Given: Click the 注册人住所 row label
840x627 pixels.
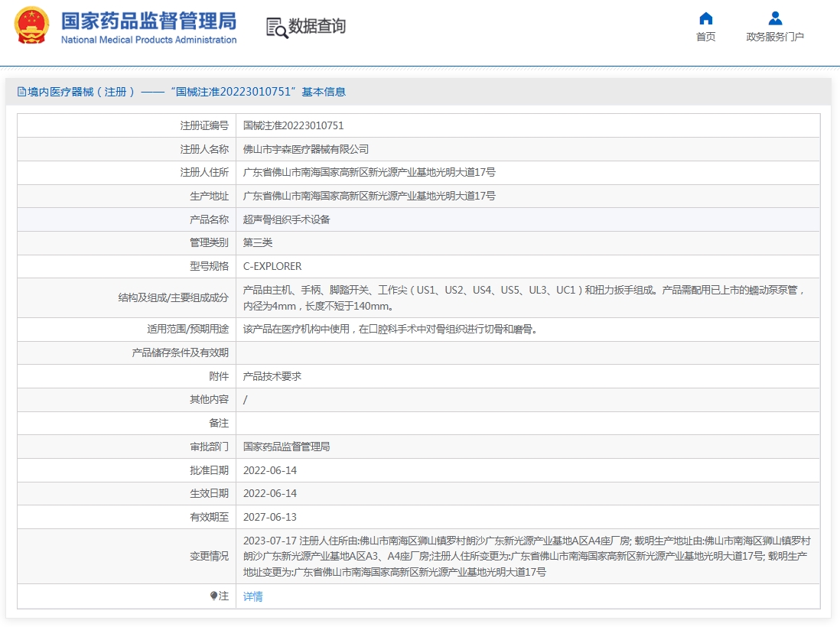Looking at the screenshot, I should pyautogui.click(x=204, y=172).
